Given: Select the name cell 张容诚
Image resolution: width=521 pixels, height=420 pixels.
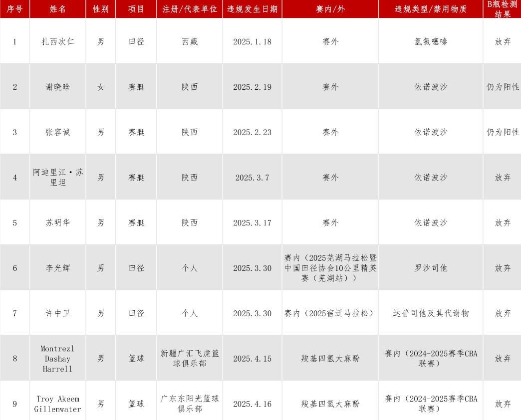Looking at the screenshot, I should (58, 132).
